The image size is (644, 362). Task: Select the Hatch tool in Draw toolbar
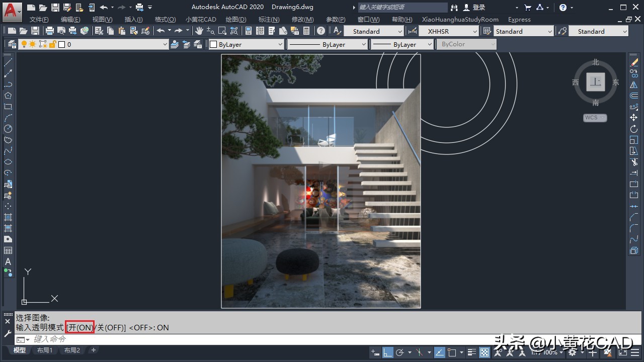tap(8, 217)
